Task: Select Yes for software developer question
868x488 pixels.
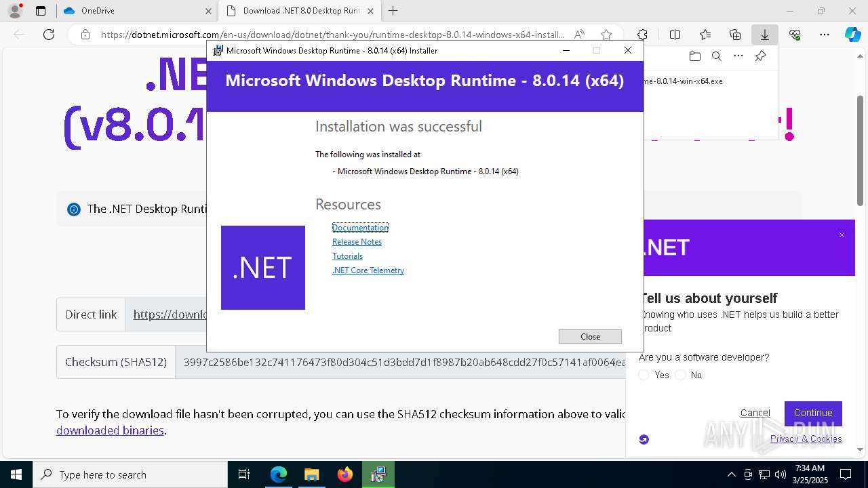Action: [x=644, y=375]
